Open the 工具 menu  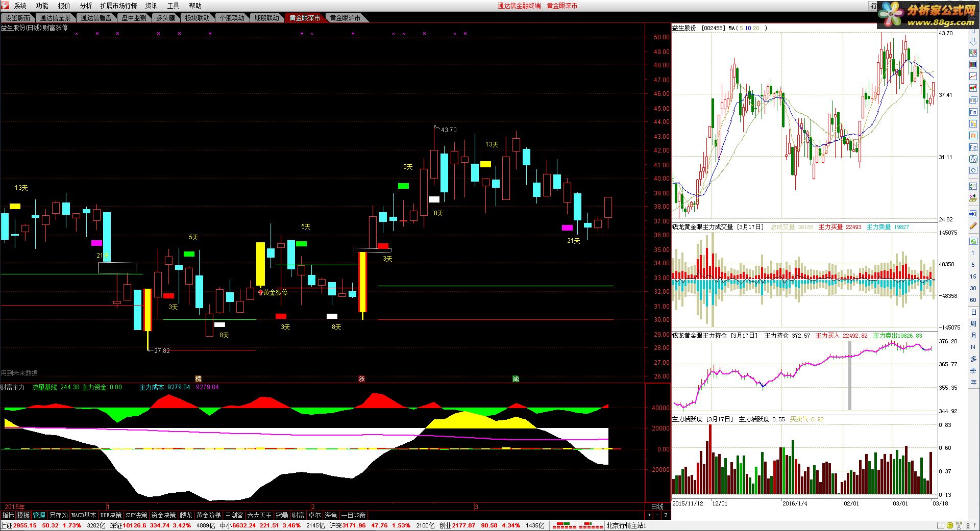[174, 6]
